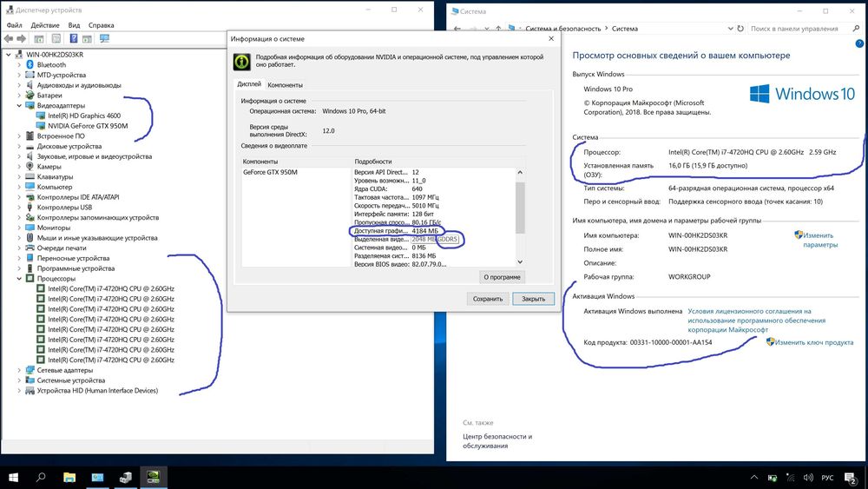Viewport: 868px width, 489px height.
Task: Switch to NVIDIA Control Panel taskbar icon
Action: tap(154, 478)
